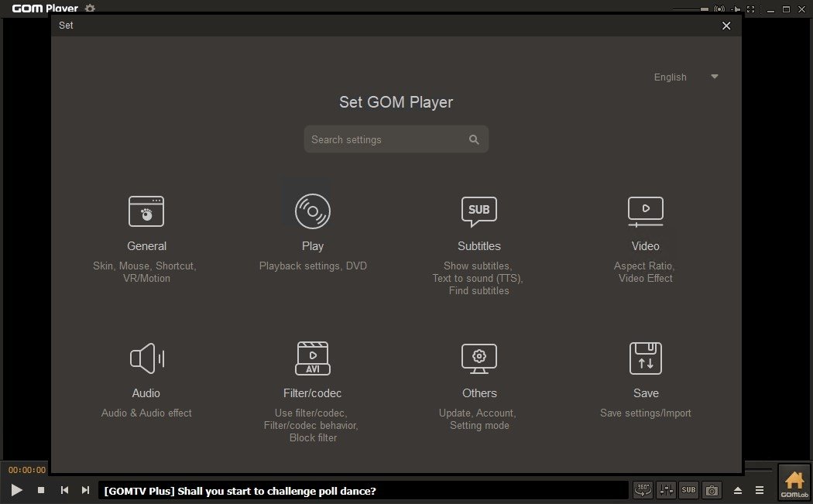Viewport: 813px width, 504px height.
Task: Click the 'Save settings/Import' description
Action: (646, 413)
